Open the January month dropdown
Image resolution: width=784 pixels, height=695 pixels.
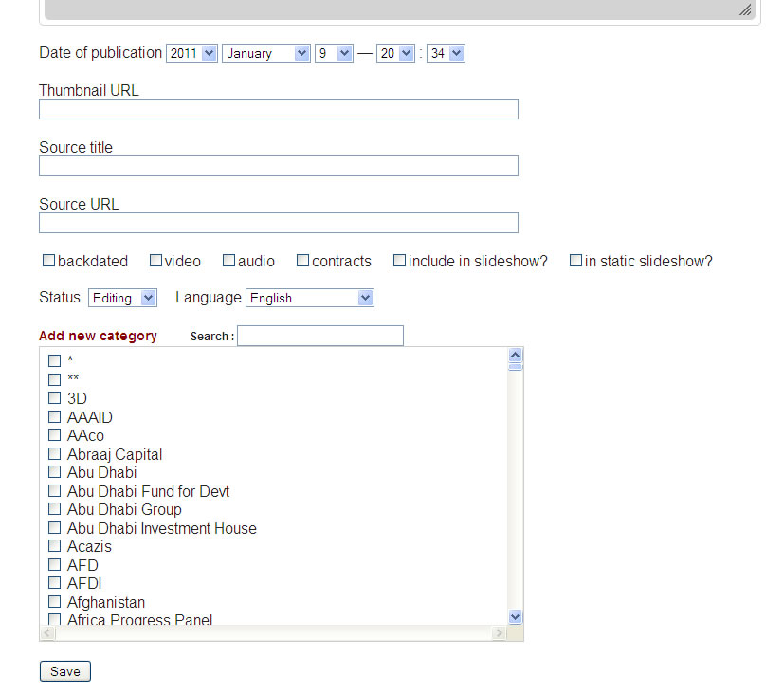pos(266,53)
